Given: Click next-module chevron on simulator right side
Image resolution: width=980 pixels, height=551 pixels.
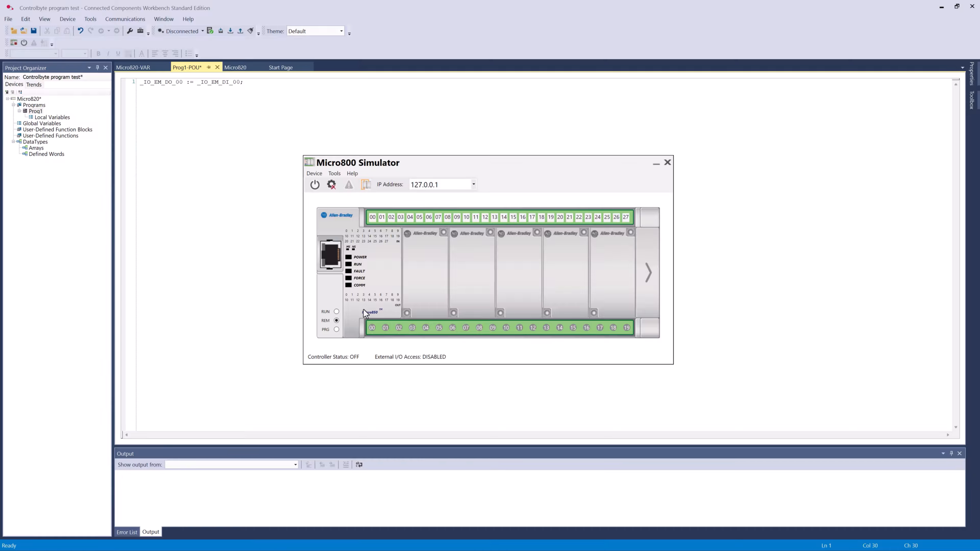Looking at the screenshot, I should coord(648,272).
